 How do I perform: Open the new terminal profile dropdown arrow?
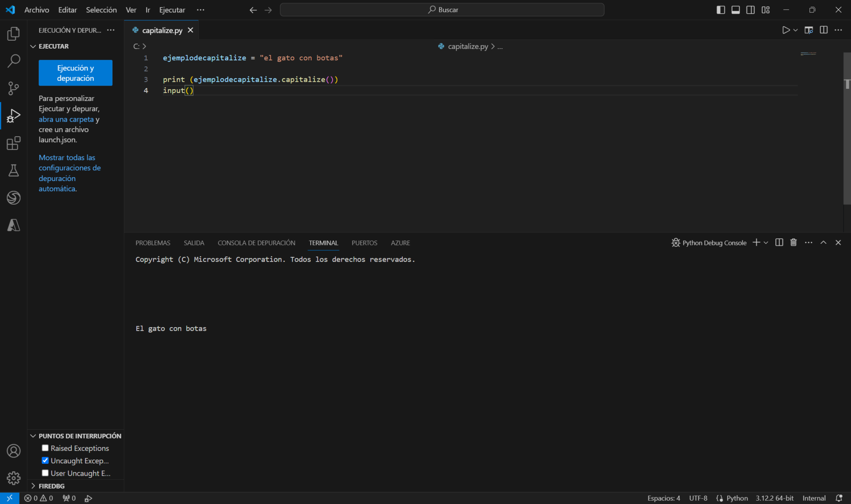click(x=766, y=242)
